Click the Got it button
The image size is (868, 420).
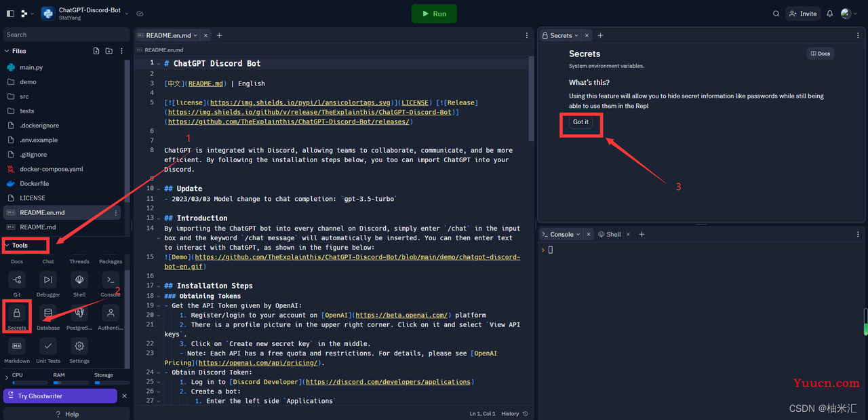coord(581,122)
